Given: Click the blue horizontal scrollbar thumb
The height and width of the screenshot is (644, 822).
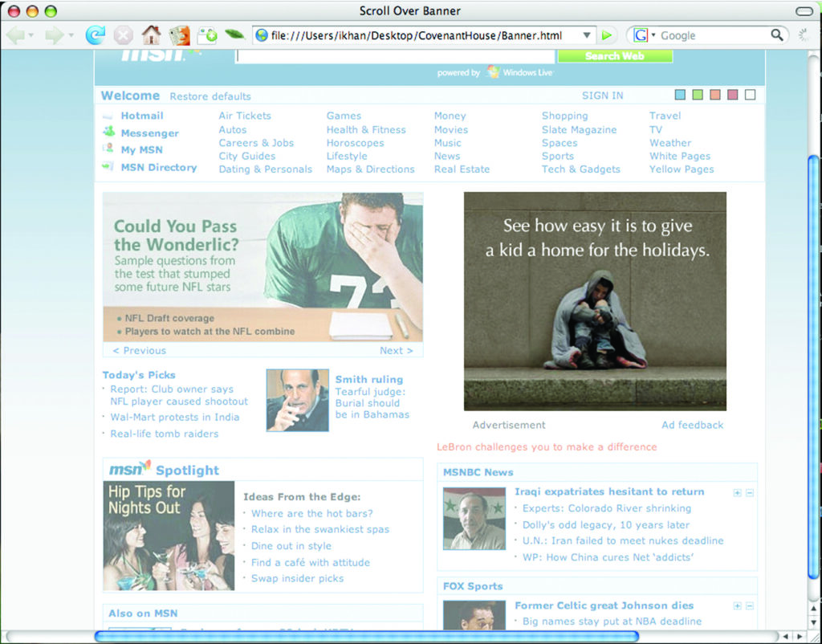Looking at the screenshot, I should point(366,637).
